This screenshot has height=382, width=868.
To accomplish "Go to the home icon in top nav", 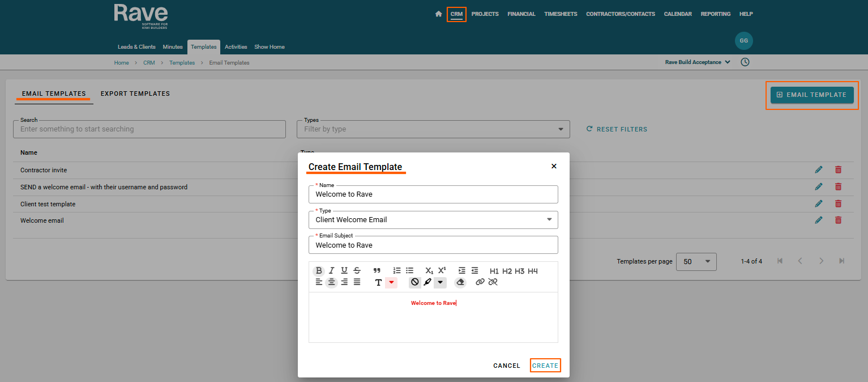I will click(x=438, y=14).
